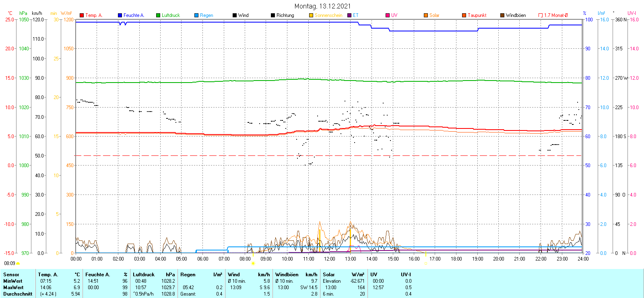Image resolution: width=644 pixels, height=298 pixels.
Task: Click the Taupunkt legend swatch
Action: pos(464,15)
